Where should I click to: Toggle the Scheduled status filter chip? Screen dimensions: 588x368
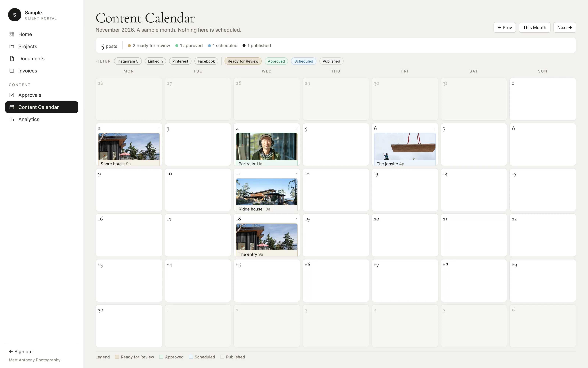pyautogui.click(x=304, y=61)
